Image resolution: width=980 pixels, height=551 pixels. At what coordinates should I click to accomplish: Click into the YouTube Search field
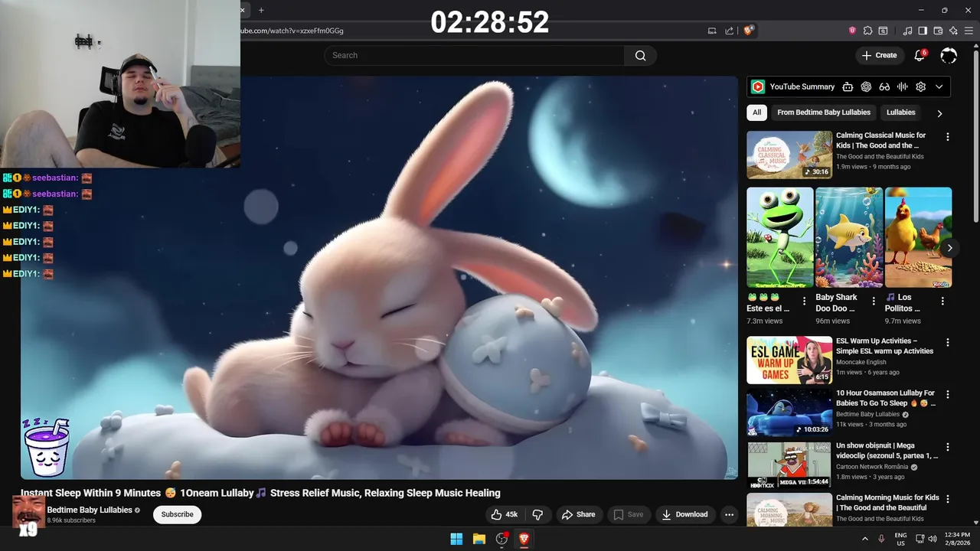point(474,55)
